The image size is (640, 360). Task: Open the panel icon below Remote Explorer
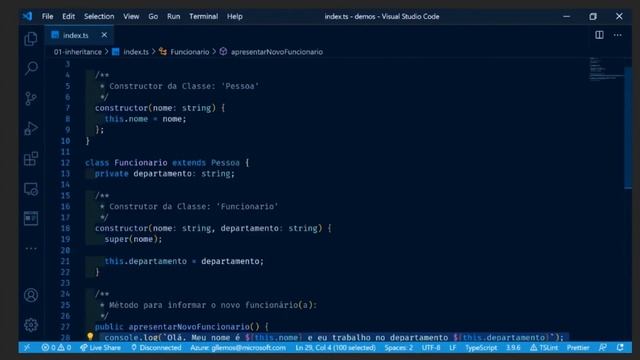[x=31, y=218]
